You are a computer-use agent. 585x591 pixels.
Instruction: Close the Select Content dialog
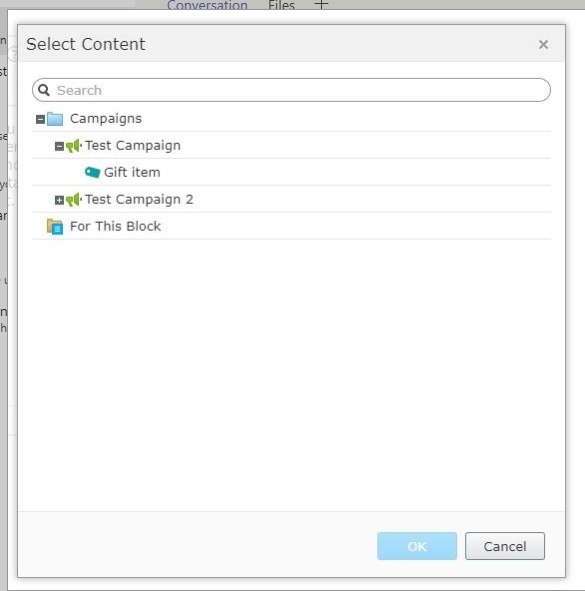point(543,44)
